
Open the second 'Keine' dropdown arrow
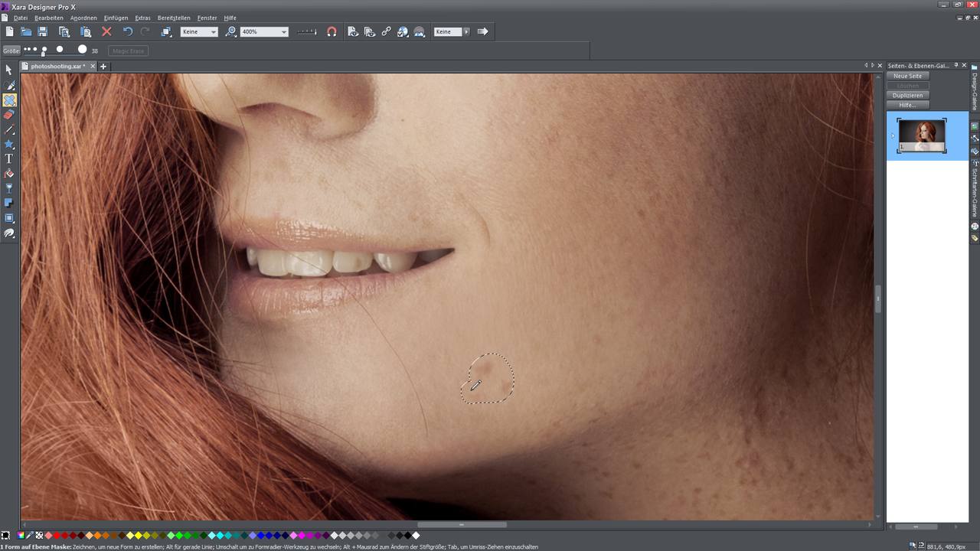click(466, 31)
